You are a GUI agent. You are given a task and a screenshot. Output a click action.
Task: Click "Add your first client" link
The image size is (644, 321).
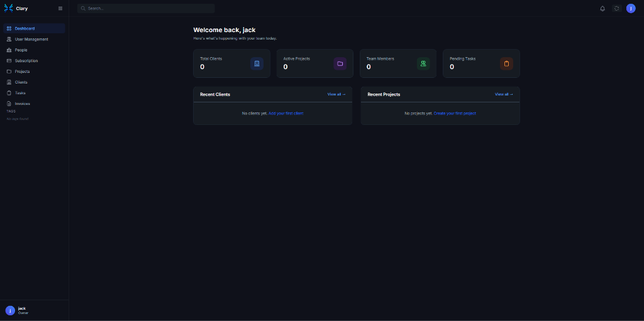tap(286, 113)
